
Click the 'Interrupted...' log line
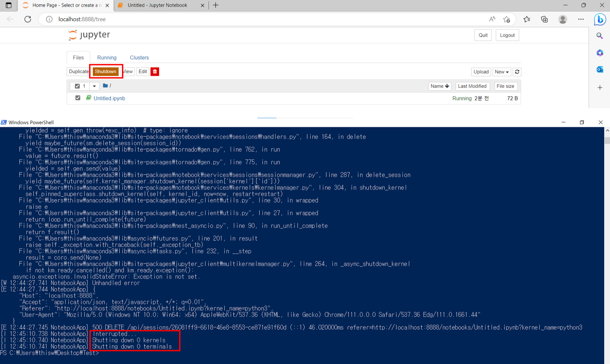114,334
